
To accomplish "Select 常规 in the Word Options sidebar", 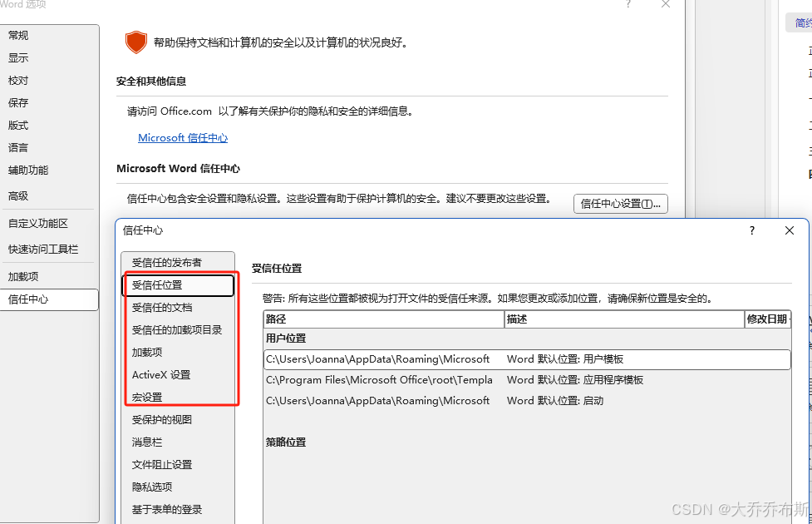I will pyautogui.click(x=17, y=35).
